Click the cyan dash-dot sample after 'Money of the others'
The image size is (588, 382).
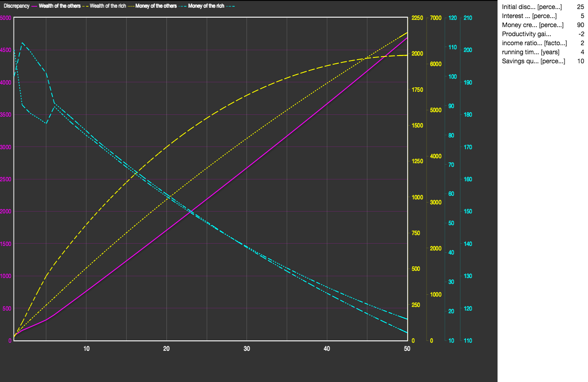[x=183, y=6]
